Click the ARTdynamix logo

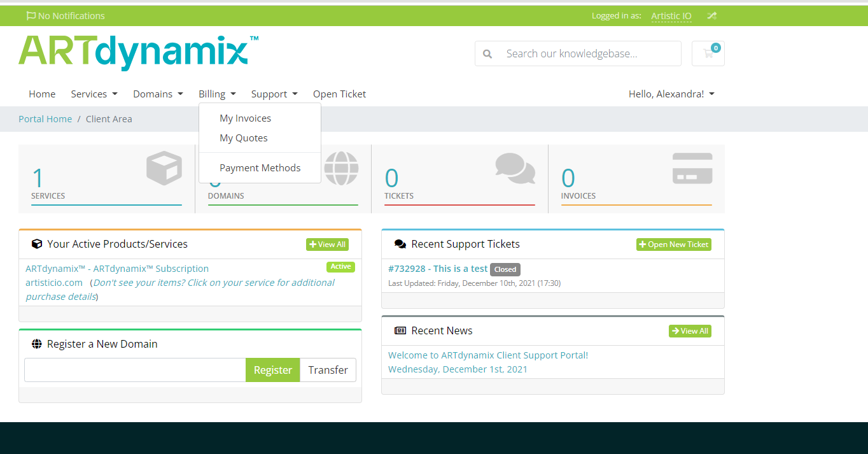[139, 53]
